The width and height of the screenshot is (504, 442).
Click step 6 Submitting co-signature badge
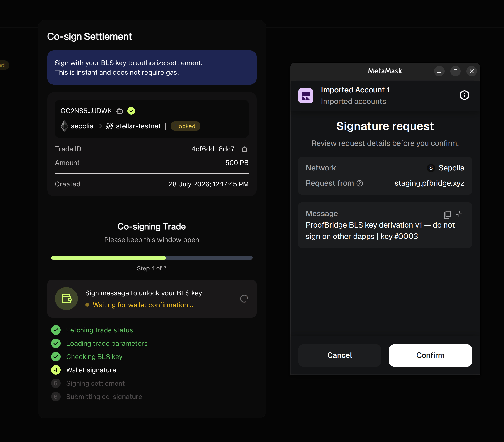pyautogui.click(x=56, y=397)
